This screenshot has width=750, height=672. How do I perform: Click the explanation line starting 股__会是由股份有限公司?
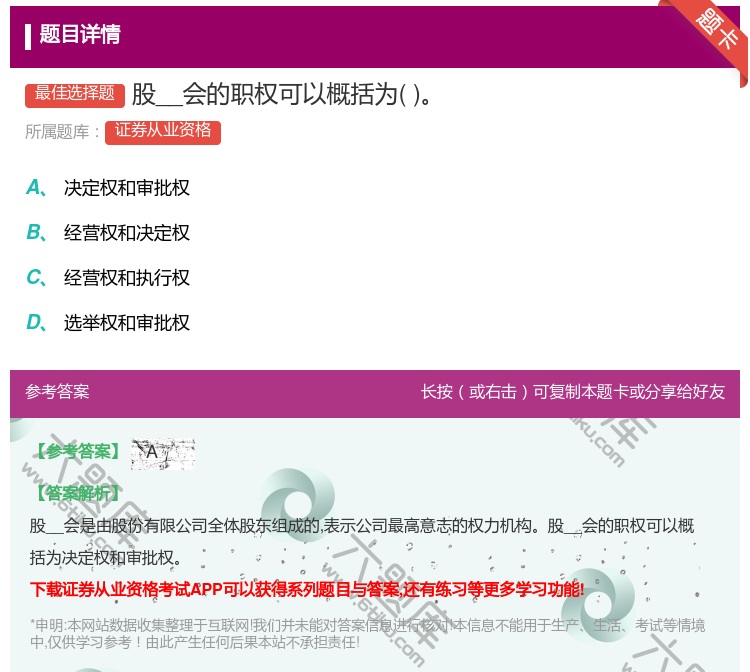click(x=362, y=526)
